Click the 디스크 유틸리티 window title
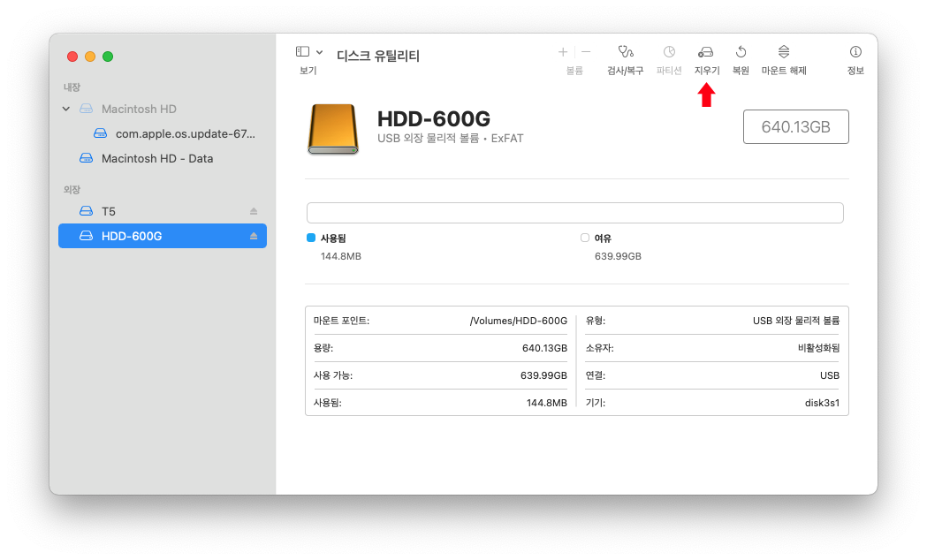The height and width of the screenshot is (560, 927). pos(378,57)
